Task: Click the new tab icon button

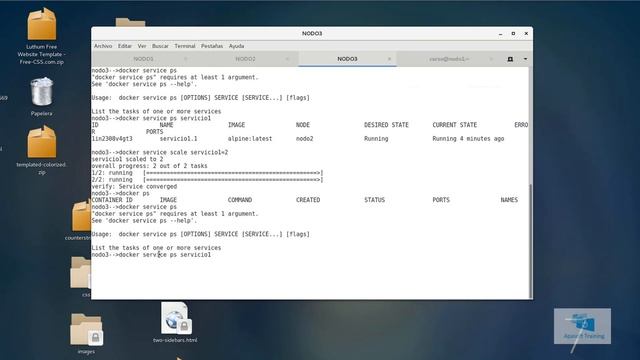Action: tap(510, 59)
